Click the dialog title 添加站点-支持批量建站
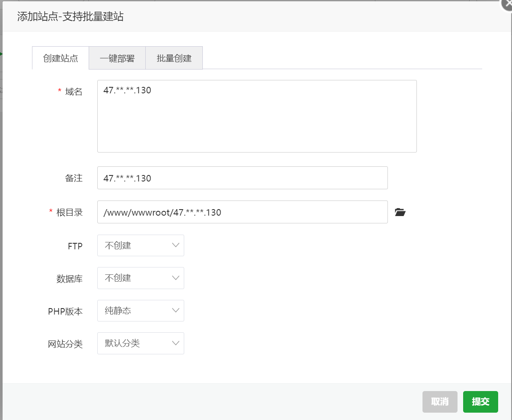This screenshot has width=512, height=420. (x=70, y=16)
